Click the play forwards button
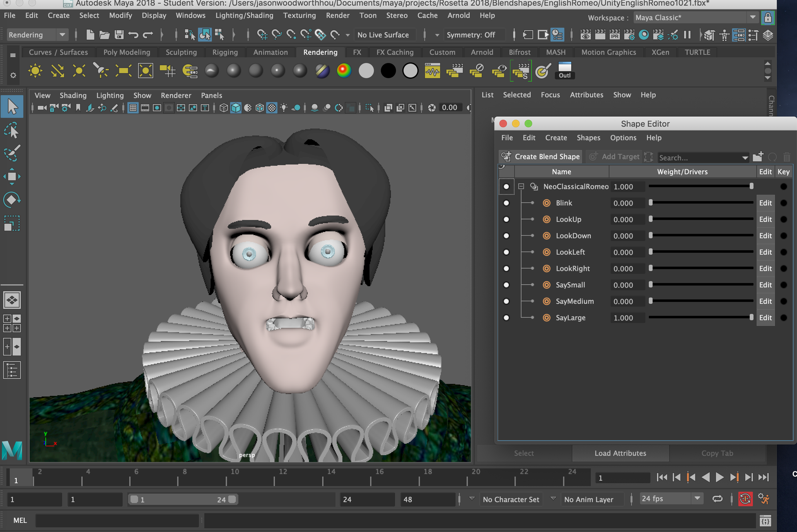 719,477
